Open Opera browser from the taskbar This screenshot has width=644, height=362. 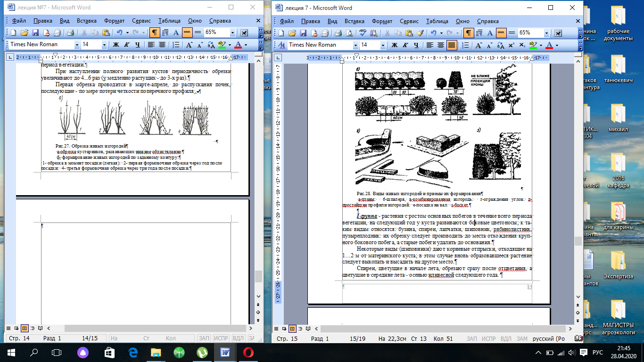click(x=248, y=352)
